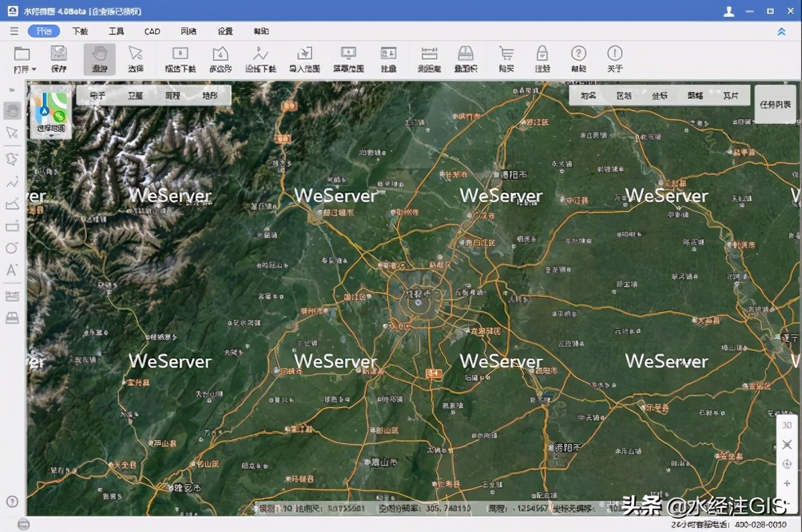802x532 pixels.
Task: Click the batch tool ribbon icon
Action: [x=388, y=54]
